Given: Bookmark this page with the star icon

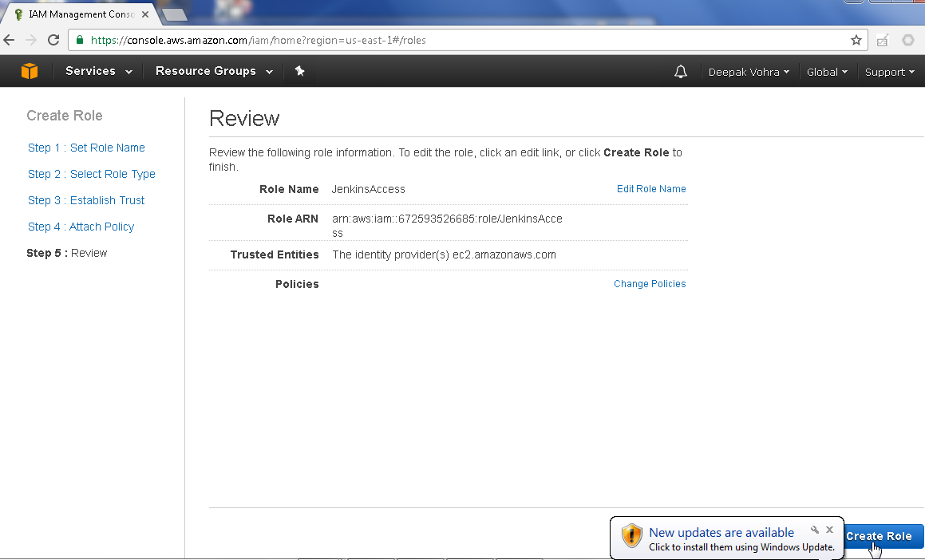Looking at the screenshot, I should tap(856, 40).
